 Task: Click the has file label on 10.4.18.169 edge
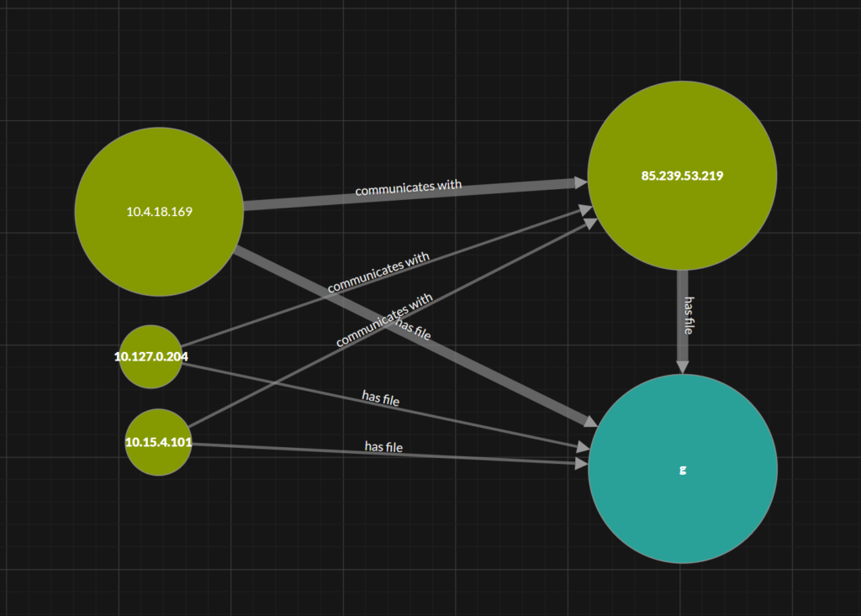(x=414, y=329)
